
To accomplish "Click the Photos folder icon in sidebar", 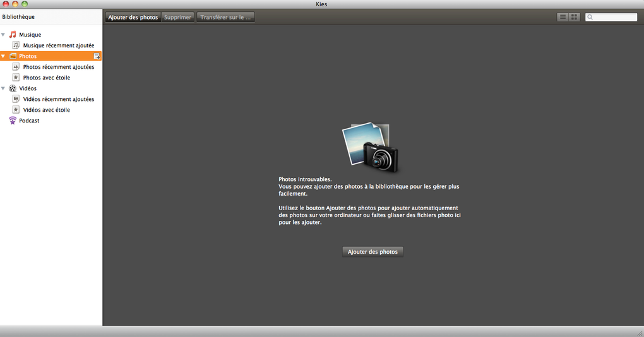I will (x=13, y=56).
